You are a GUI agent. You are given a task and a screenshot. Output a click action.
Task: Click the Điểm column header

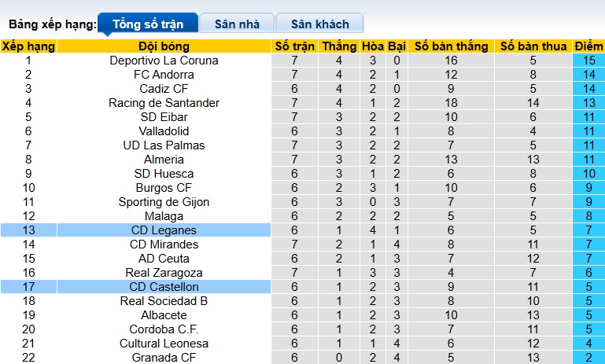click(588, 46)
